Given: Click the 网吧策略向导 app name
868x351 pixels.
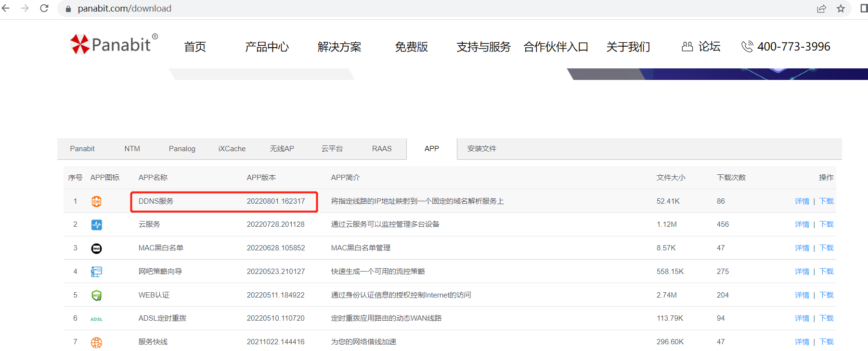Looking at the screenshot, I should tap(160, 272).
